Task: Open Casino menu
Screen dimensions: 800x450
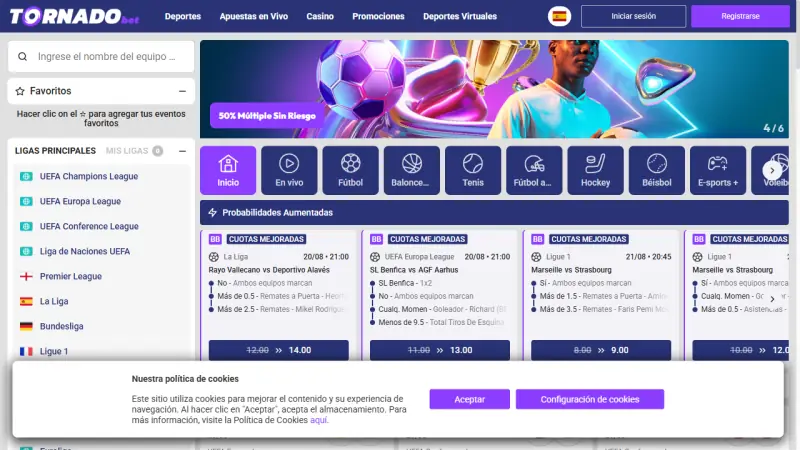Action: tap(320, 16)
